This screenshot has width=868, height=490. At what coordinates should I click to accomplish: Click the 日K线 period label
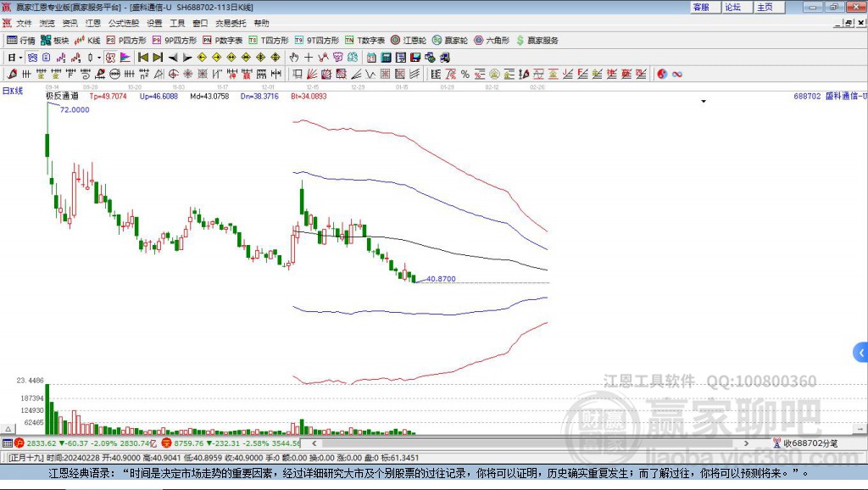coord(13,91)
